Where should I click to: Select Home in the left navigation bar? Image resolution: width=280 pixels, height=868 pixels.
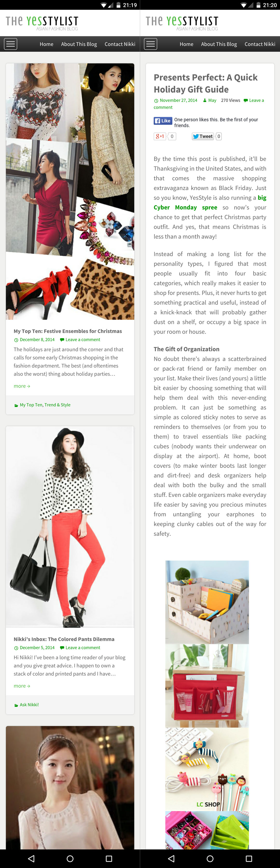pyautogui.click(x=47, y=44)
